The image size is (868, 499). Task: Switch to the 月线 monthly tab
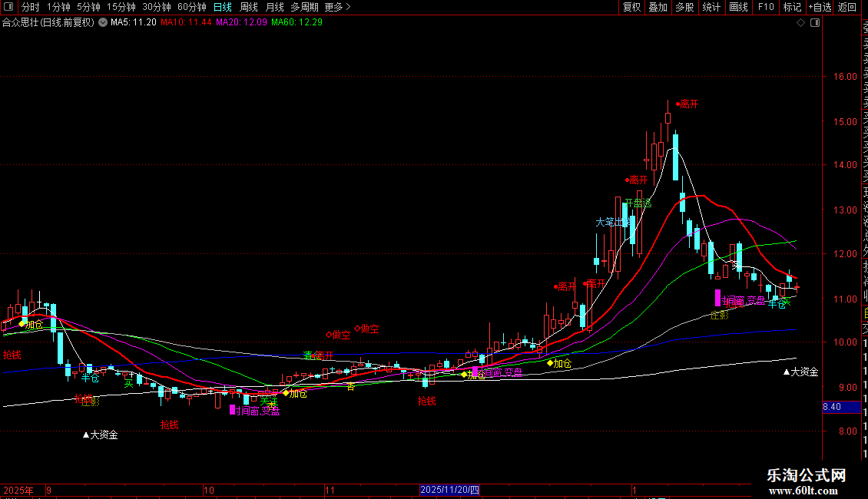(274, 7)
